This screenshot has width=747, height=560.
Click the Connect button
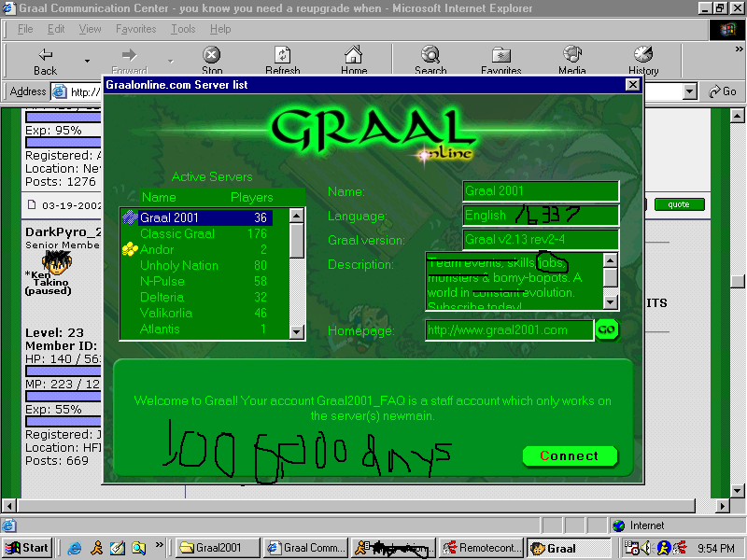(570, 456)
